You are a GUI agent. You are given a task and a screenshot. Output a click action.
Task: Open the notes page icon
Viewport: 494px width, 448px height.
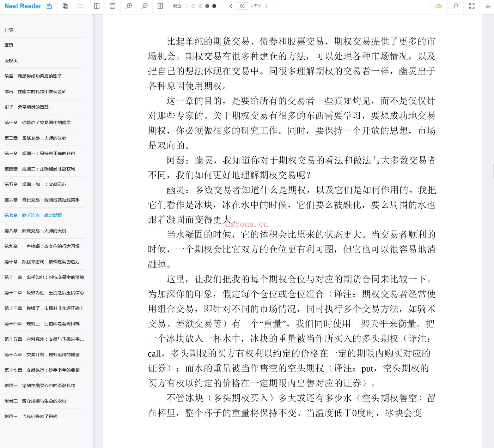coord(113,6)
